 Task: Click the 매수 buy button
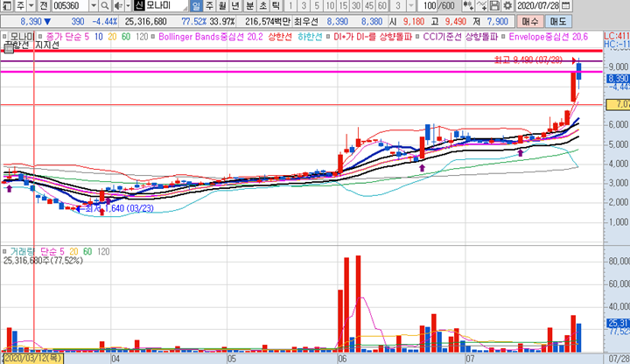tap(530, 21)
